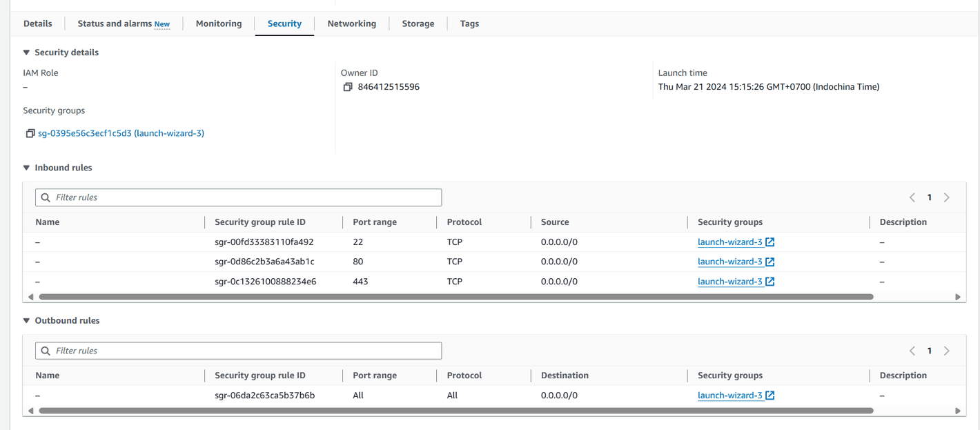Collapse the Inbound rules section

[26, 167]
